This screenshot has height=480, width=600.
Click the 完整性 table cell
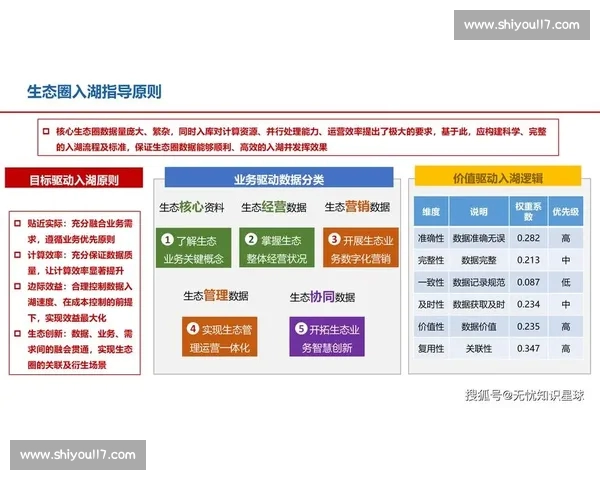point(431,260)
